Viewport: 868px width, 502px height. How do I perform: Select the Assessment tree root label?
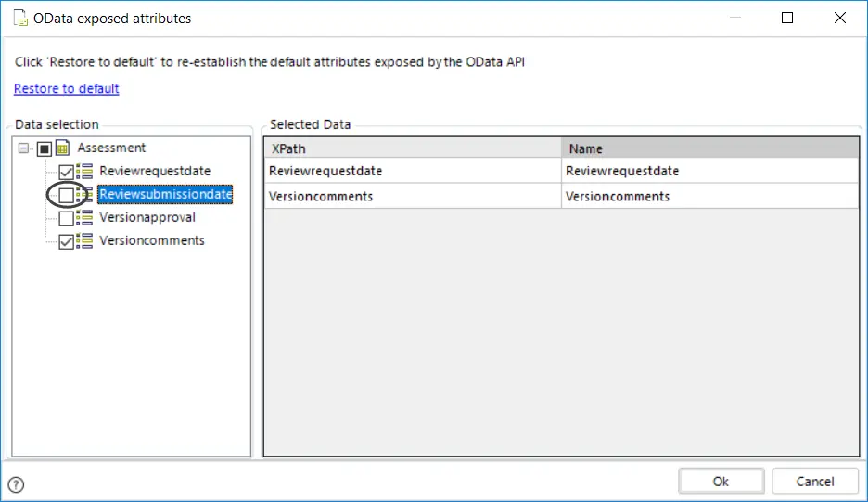pyautogui.click(x=111, y=148)
